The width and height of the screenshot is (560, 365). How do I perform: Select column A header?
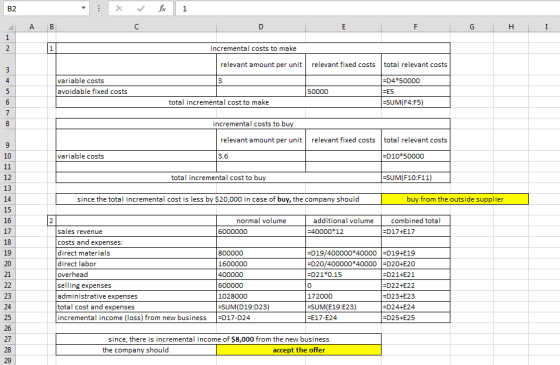(31, 27)
